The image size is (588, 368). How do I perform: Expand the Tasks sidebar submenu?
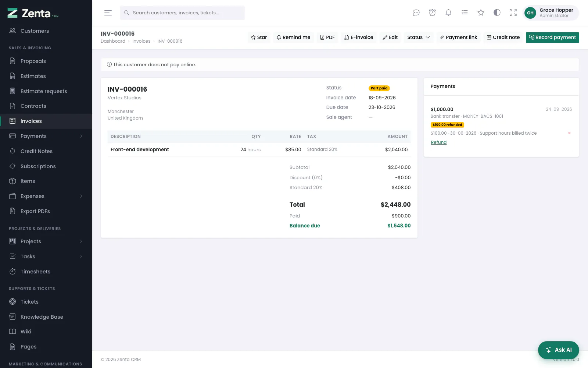46,256
